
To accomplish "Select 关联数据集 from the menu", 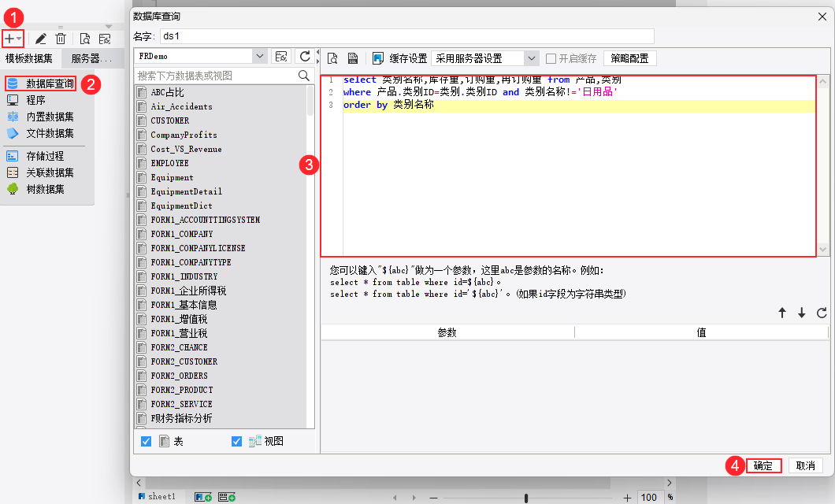I will click(50, 172).
